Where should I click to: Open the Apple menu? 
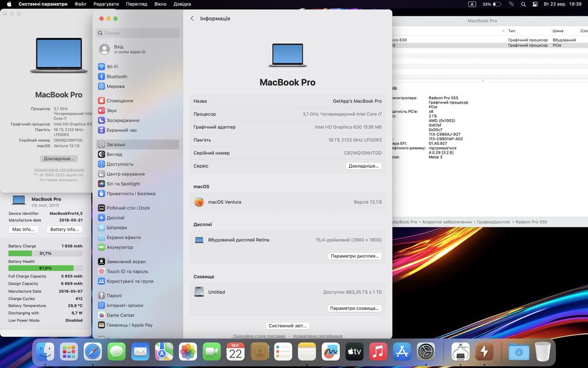click(9, 4)
